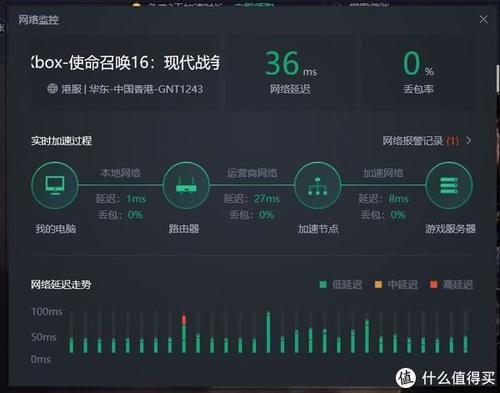
Task: Click the 丢包率 caption under 0%
Action: point(418,89)
